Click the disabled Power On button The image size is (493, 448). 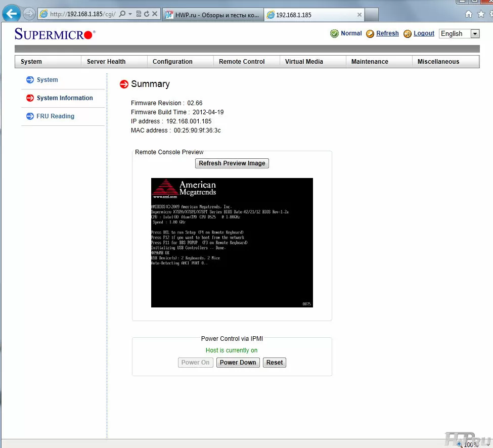195,363
